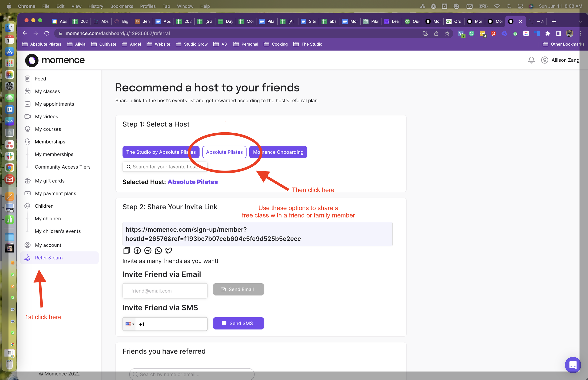
Task: Share invite link via WhatsApp icon
Action: 158,250
